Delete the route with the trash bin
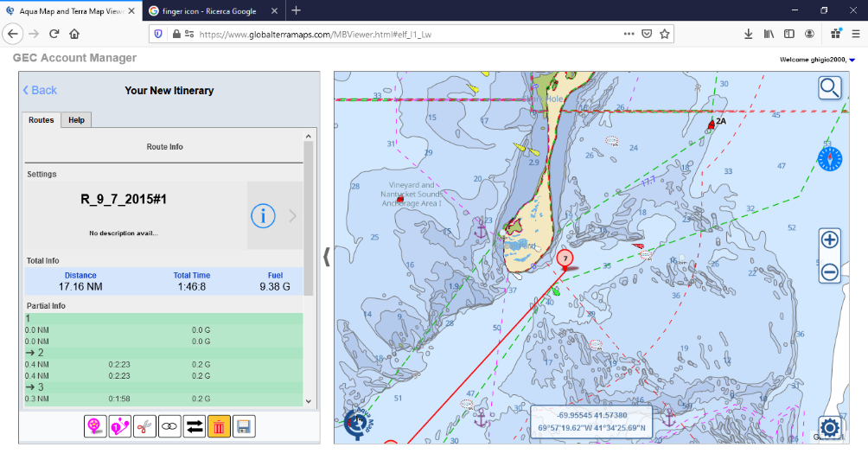The height and width of the screenshot is (460, 868). 219,426
